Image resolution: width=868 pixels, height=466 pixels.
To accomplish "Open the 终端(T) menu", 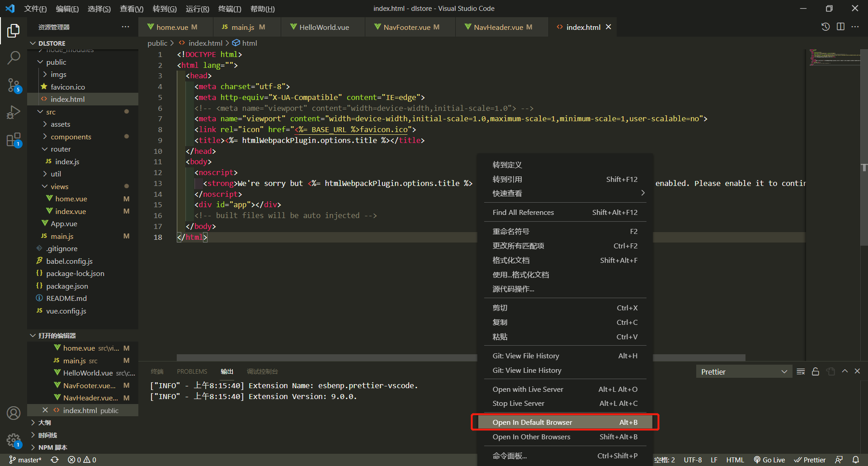I will tap(230, 9).
